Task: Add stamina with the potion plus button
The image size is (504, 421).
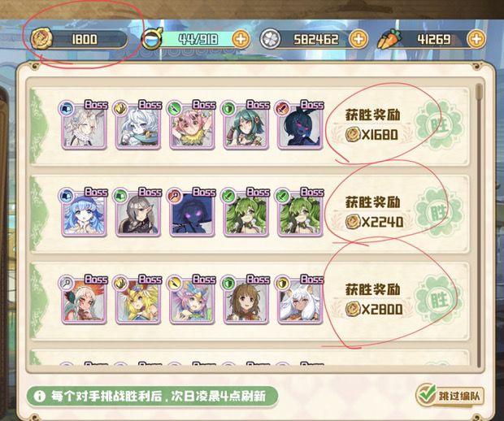Action: (x=241, y=39)
